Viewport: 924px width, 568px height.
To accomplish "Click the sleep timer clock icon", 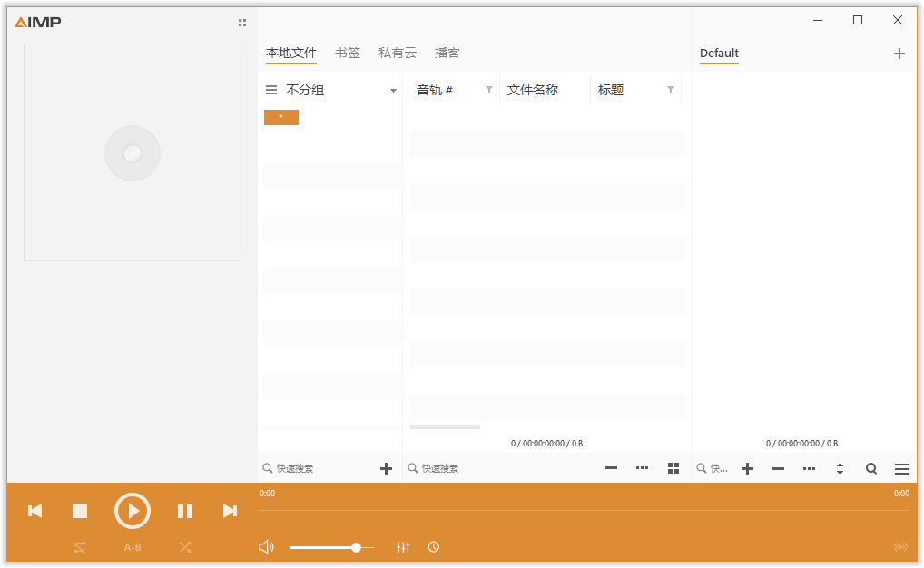I will point(434,547).
